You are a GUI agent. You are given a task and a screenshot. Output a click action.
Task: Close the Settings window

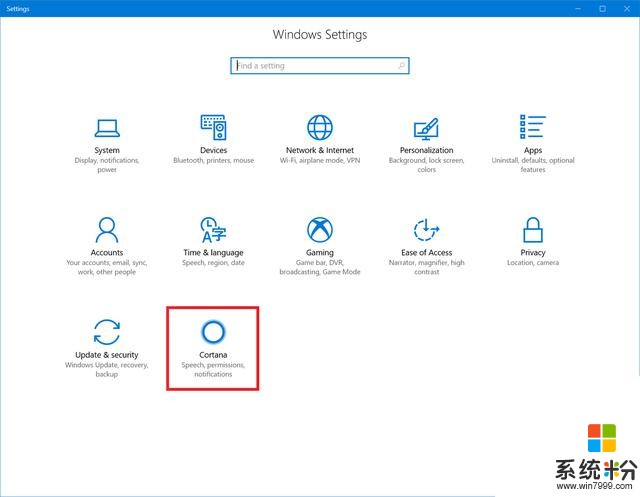coord(627,9)
